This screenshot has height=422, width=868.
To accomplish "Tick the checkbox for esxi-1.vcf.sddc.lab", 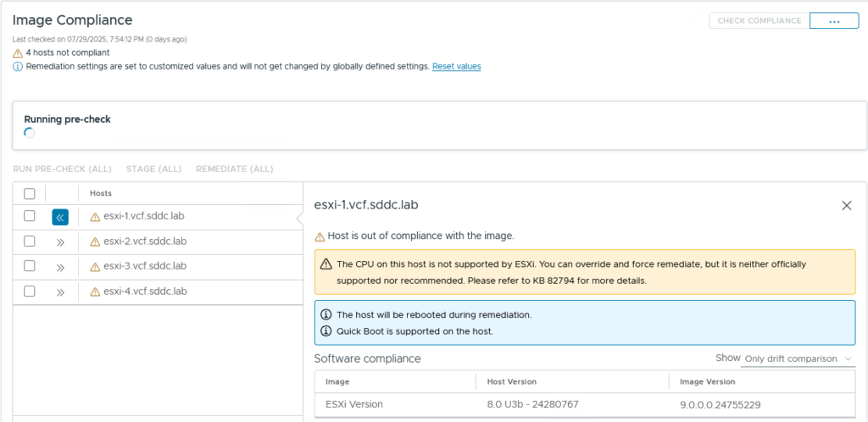I will coord(30,216).
